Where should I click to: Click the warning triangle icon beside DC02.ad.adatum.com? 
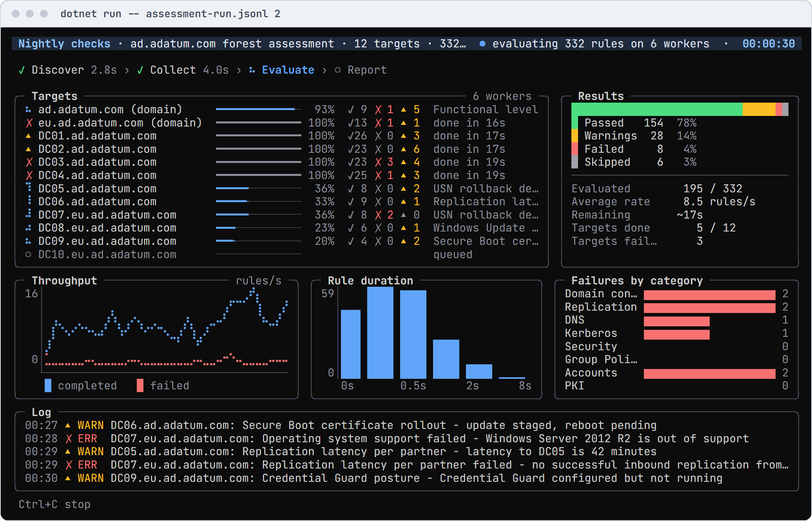click(29, 149)
